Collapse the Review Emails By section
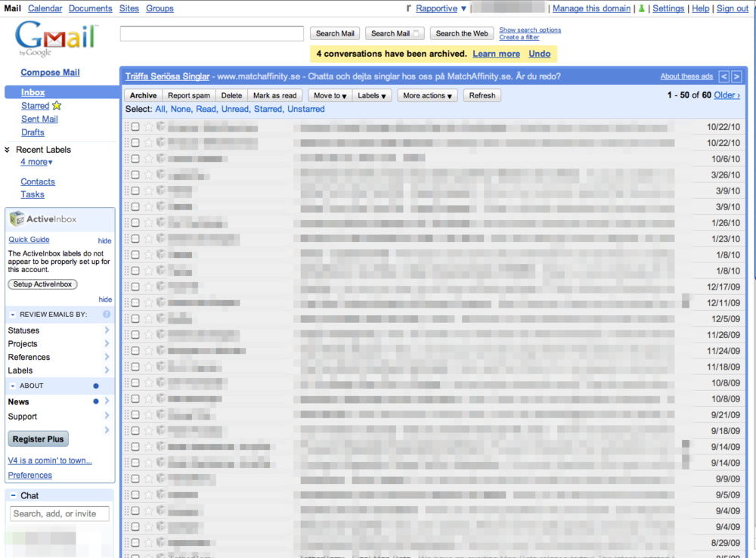756x558 pixels. [13, 315]
